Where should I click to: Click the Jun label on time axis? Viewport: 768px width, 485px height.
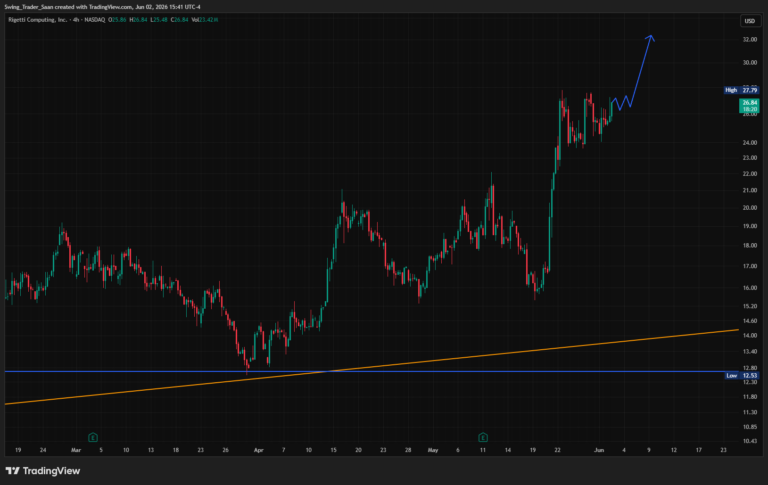pos(599,450)
